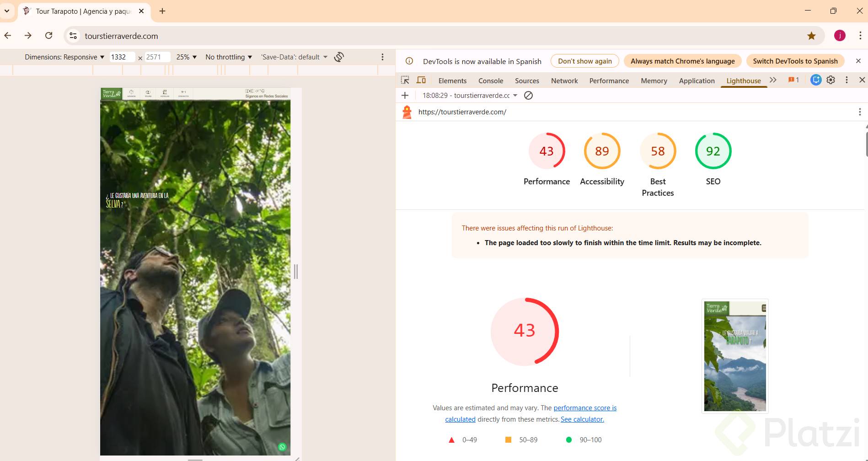
Task: Click the Tierra Verde logo on page
Action: [111, 94]
